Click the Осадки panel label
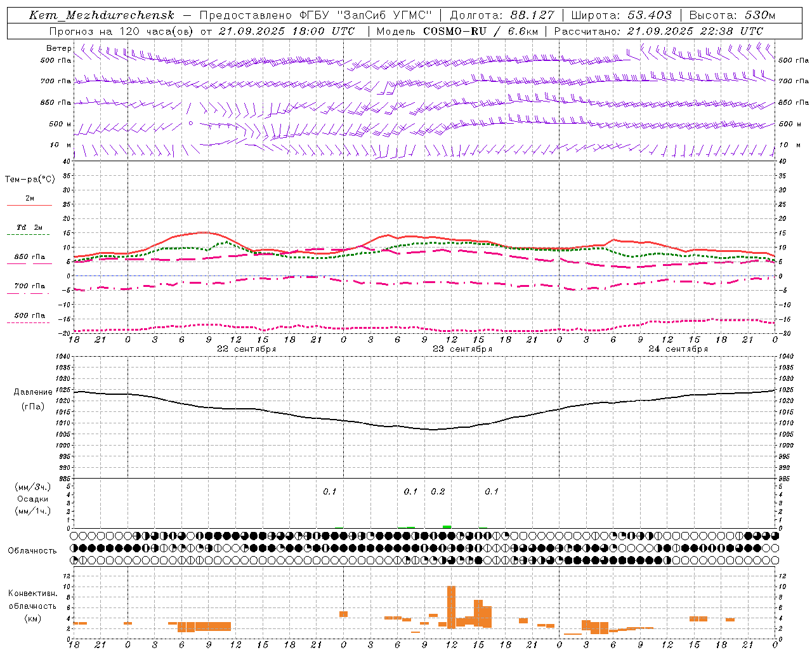The image size is (812, 650). pos(32,499)
